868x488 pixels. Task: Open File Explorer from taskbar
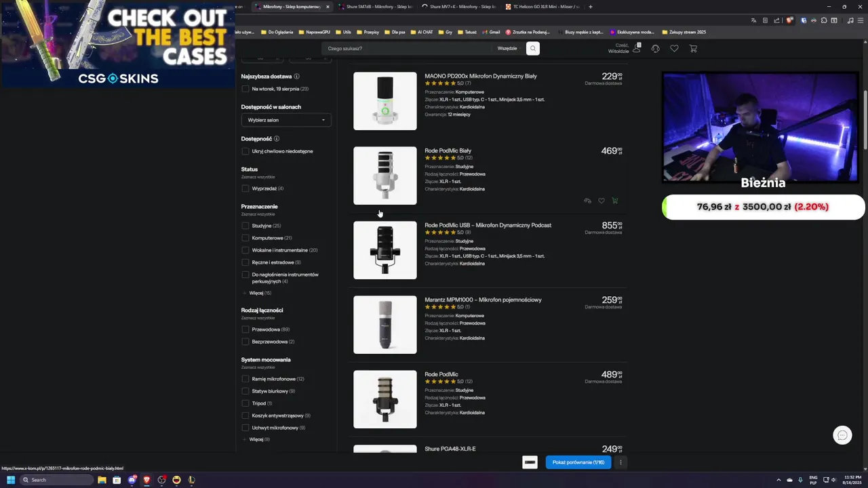pyautogui.click(x=102, y=480)
